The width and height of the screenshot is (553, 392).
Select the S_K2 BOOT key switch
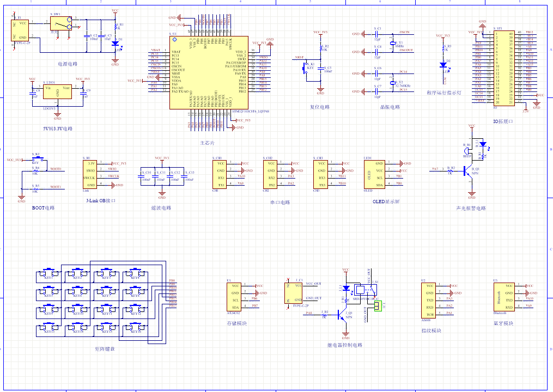coord(37,160)
